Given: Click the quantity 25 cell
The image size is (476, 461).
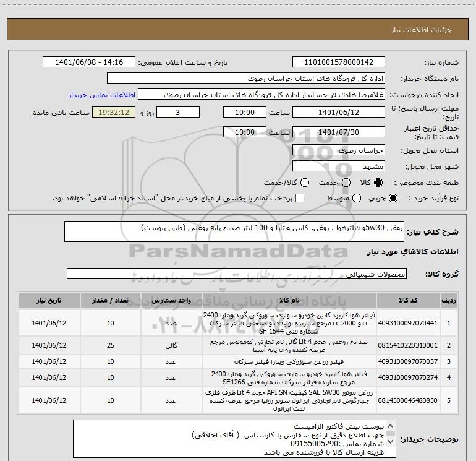Looking at the screenshot, I should tap(111, 345).
